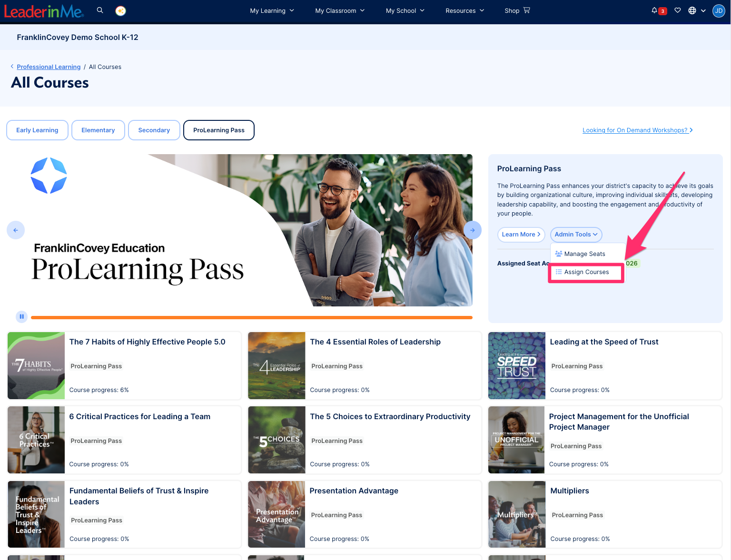
Task: Open the Speed of Trust course thumbnail
Action: (x=517, y=365)
